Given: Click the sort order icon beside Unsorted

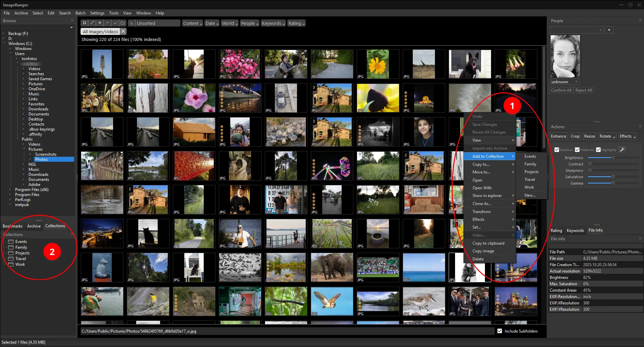Looking at the screenshot, I should (132, 23).
